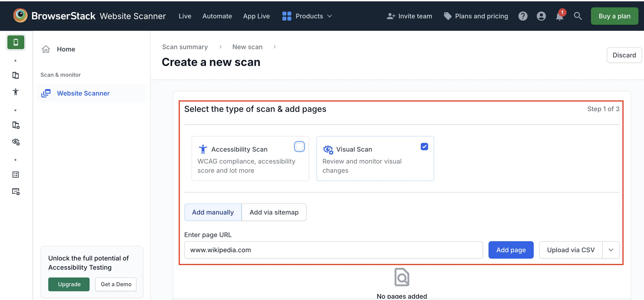The image size is (644, 300).
Task: Open the image settings sidebar icon
Action: (x=16, y=192)
